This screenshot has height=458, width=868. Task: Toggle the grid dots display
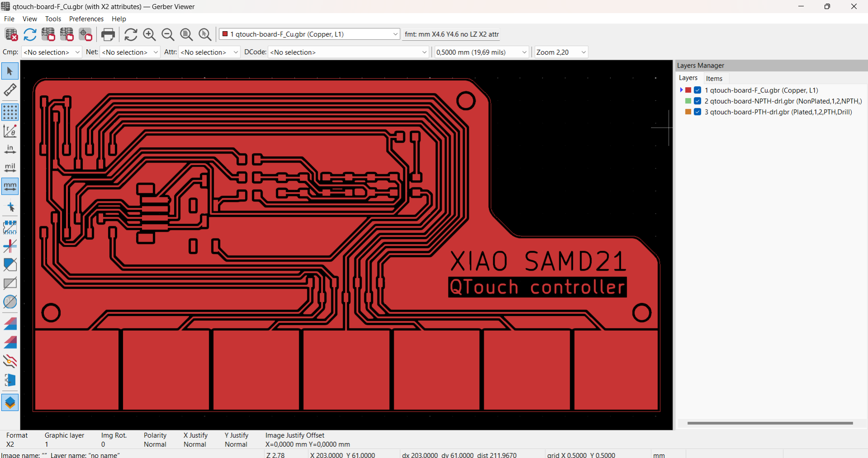pyautogui.click(x=10, y=112)
